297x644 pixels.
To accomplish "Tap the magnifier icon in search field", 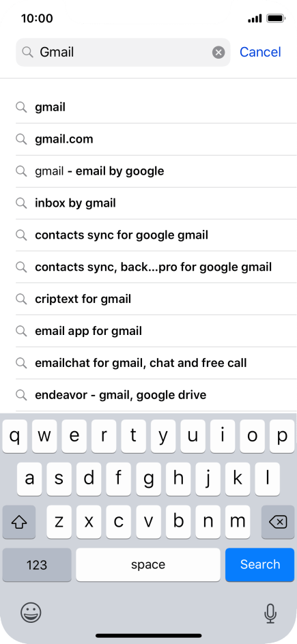I will (x=27, y=52).
